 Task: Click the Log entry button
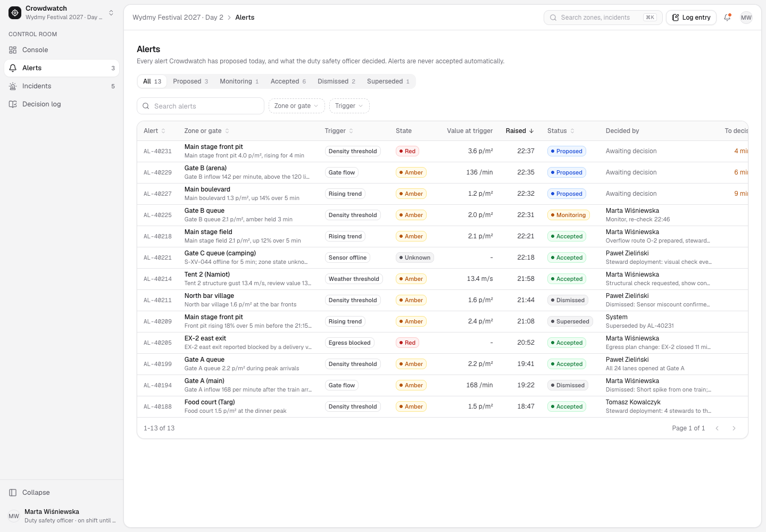(x=692, y=18)
